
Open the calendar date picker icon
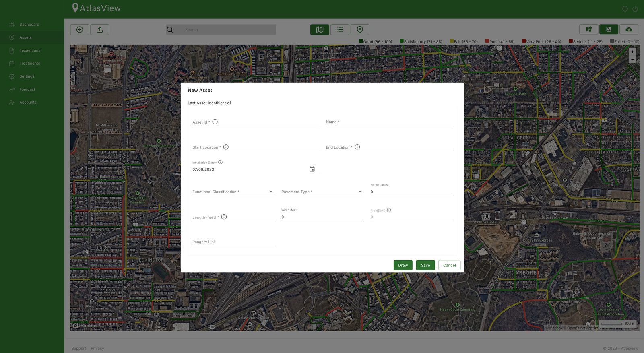click(x=312, y=169)
